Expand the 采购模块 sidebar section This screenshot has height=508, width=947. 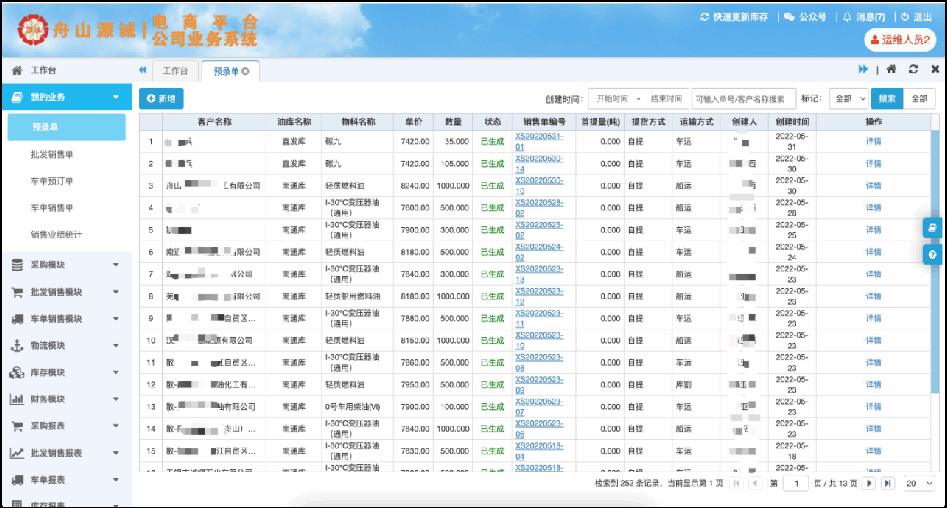point(66,265)
